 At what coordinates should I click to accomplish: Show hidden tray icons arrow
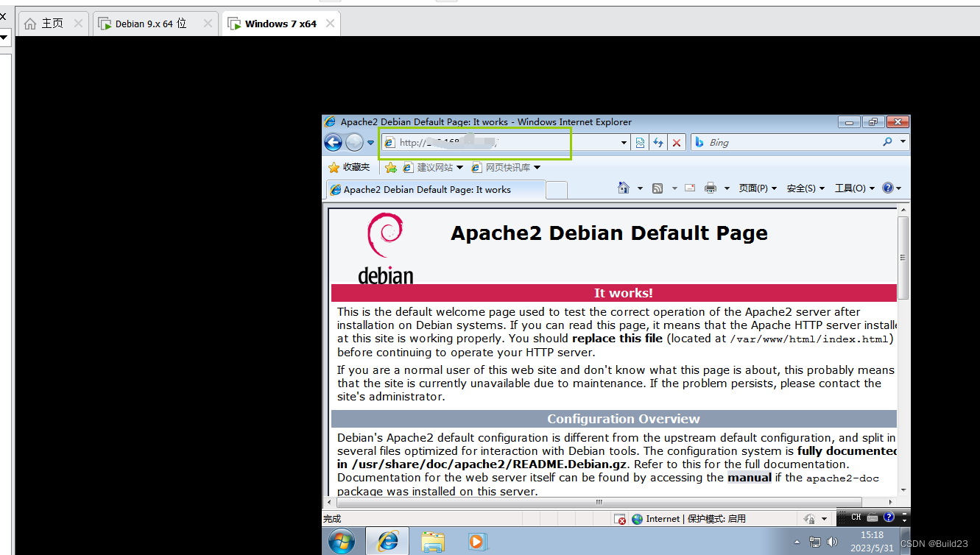pyautogui.click(x=797, y=542)
